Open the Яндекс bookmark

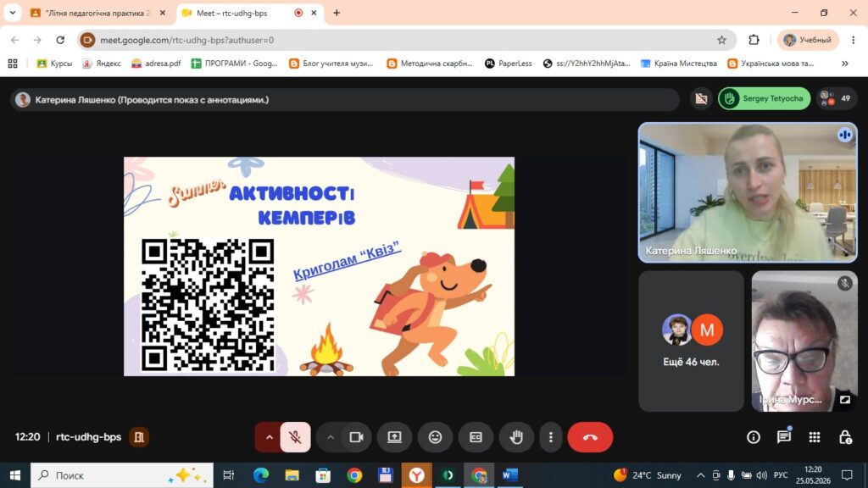tap(102, 64)
